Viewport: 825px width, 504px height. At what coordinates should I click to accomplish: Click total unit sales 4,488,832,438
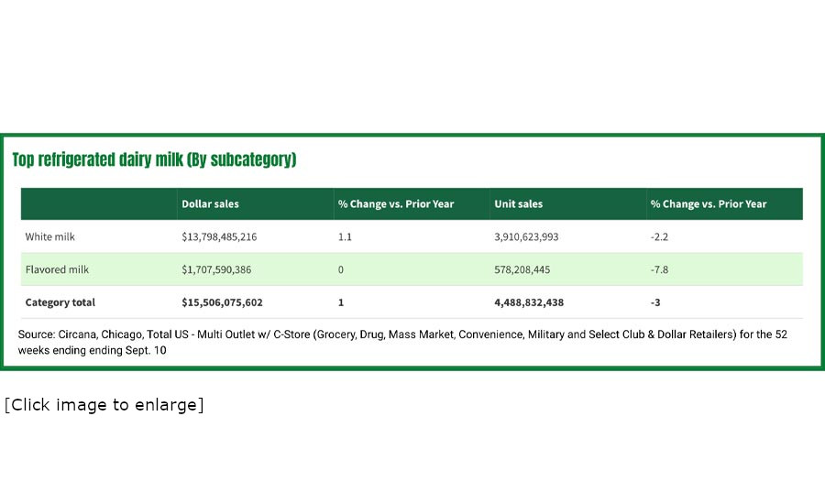[x=529, y=302]
